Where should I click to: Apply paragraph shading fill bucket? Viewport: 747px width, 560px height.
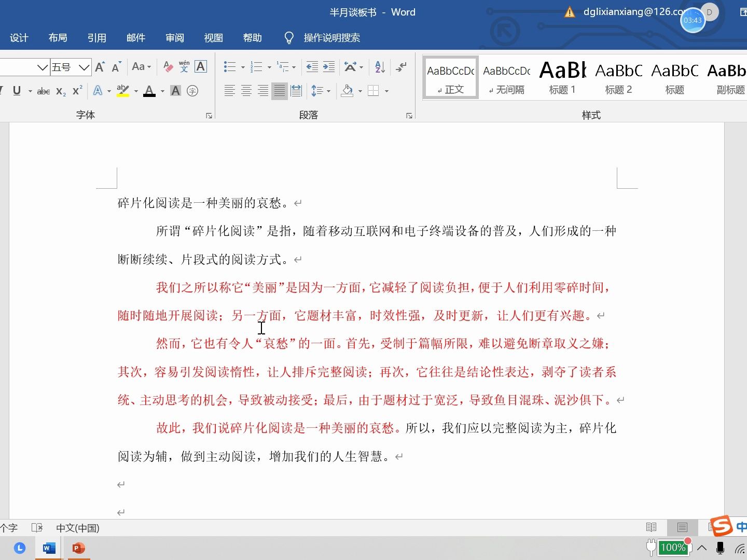[x=348, y=91]
